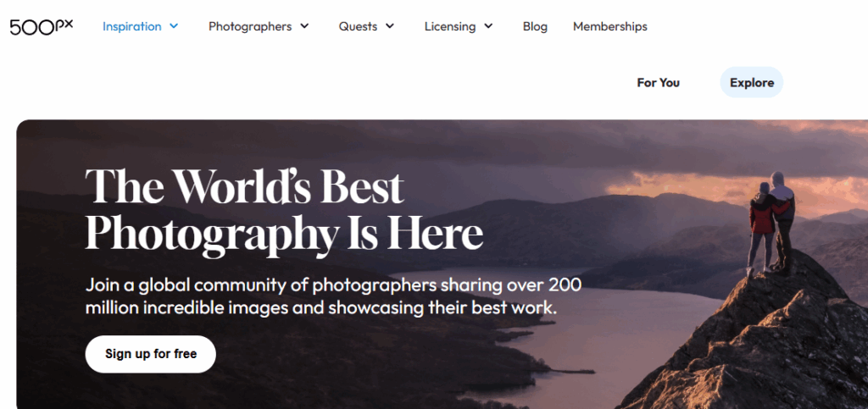Go to the Blog link
Screen dimensions: 868x409
(535, 26)
